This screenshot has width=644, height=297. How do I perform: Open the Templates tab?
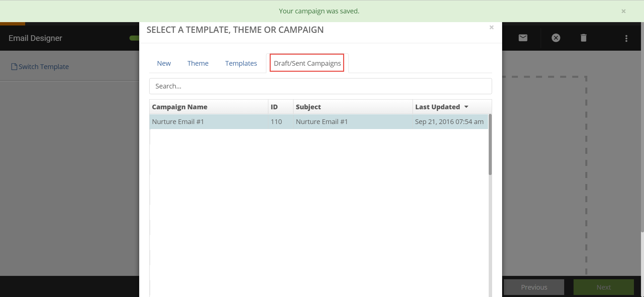pyautogui.click(x=241, y=63)
